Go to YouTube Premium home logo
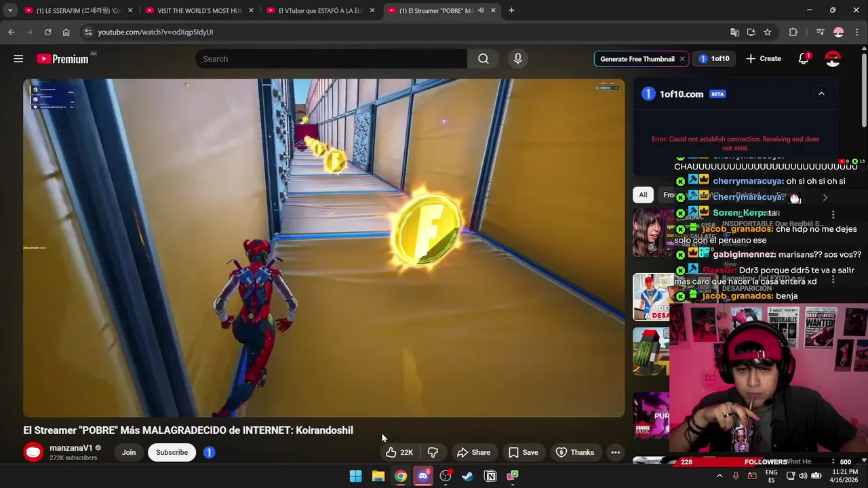 [62, 59]
